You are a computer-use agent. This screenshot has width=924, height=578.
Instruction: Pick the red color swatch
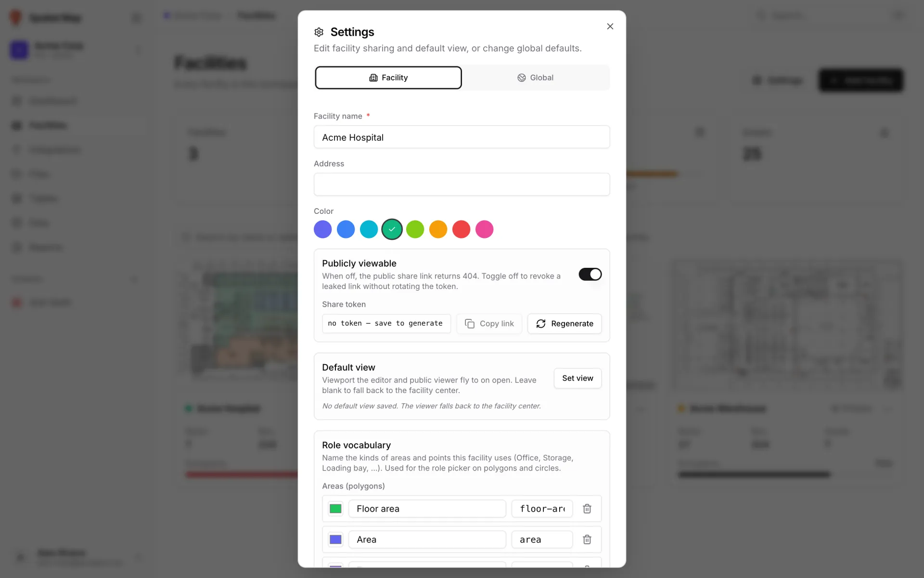(x=461, y=229)
